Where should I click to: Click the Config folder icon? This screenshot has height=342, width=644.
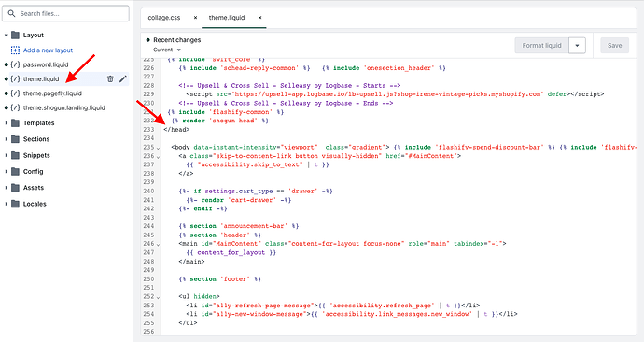[x=15, y=171]
